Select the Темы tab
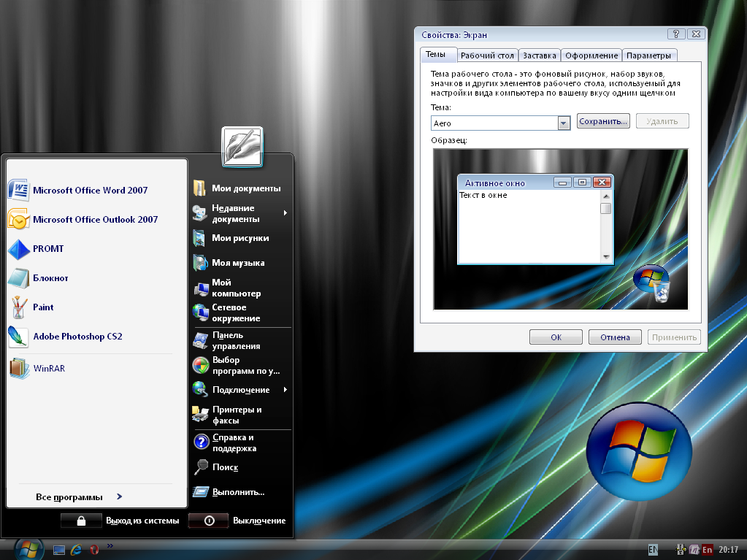The height and width of the screenshot is (560, 747). click(x=438, y=54)
